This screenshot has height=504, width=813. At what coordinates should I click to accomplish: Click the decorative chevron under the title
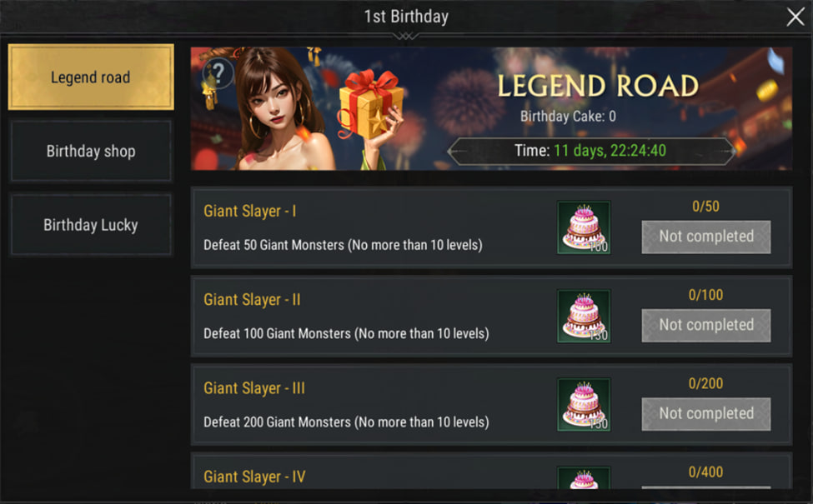pyautogui.click(x=406, y=36)
